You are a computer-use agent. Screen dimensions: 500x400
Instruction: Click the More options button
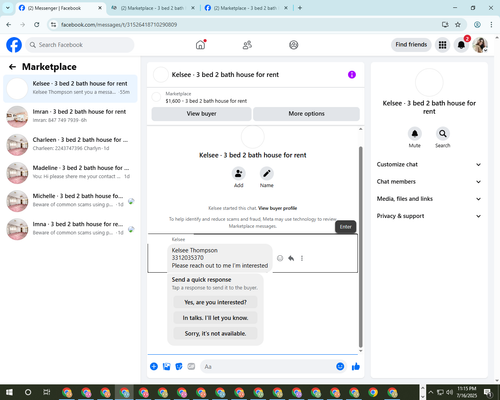306,114
